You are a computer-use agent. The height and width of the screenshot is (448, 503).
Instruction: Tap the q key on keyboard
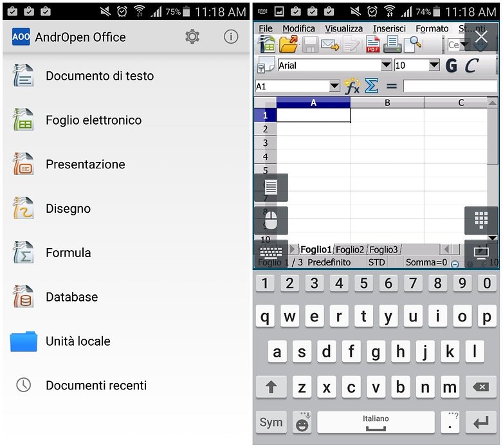tap(265, 316)
